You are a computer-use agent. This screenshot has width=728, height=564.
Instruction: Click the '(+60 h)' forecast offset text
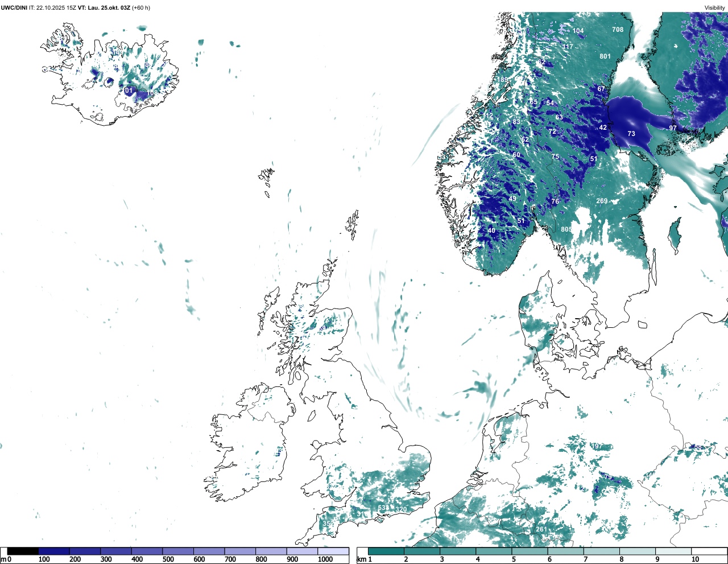pyautogui.click(x=141, y=7)
